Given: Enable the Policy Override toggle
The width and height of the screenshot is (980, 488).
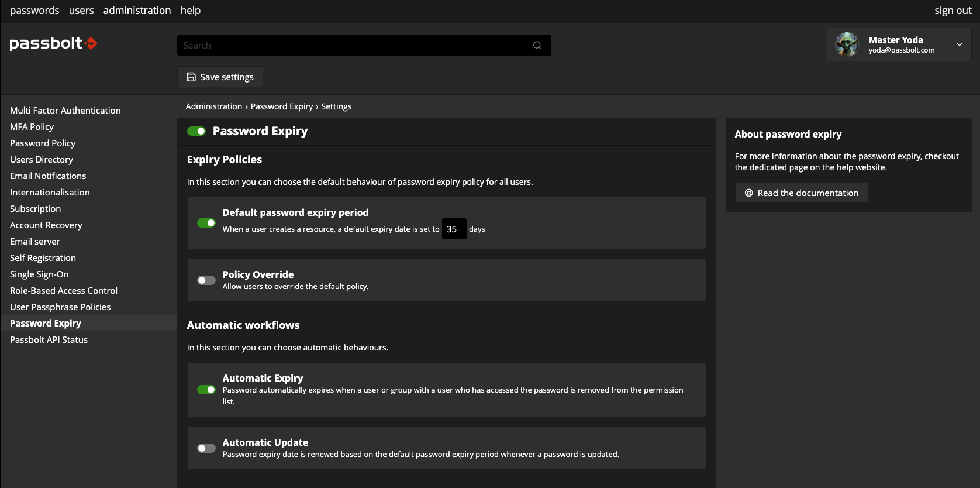Looking at the screenshot, I should pos(206,280).
